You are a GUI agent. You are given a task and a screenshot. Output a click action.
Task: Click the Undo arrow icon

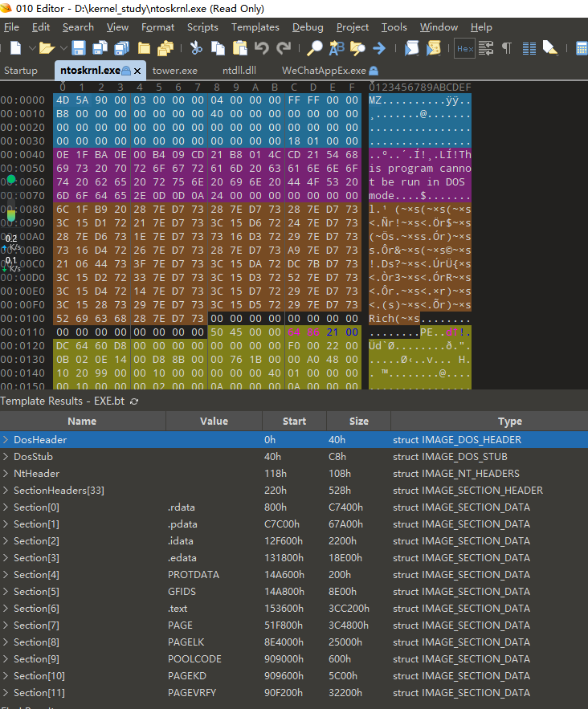click(261, 48)
